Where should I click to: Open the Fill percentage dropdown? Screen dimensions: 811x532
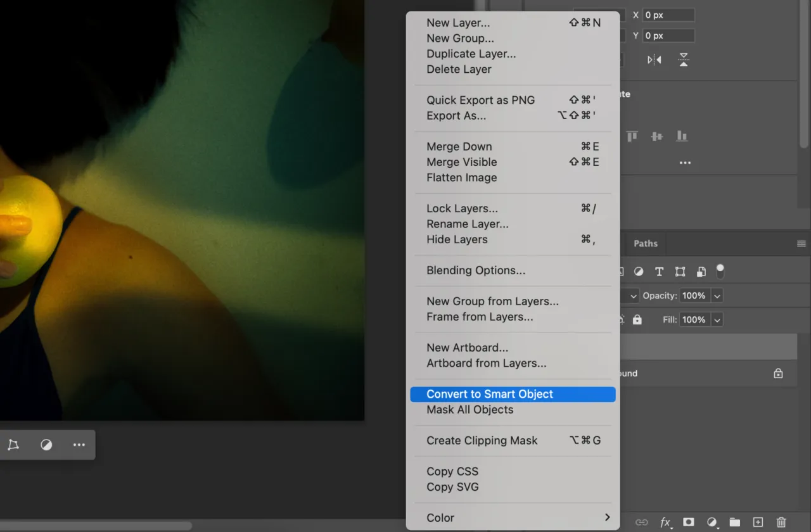(717, 320)
